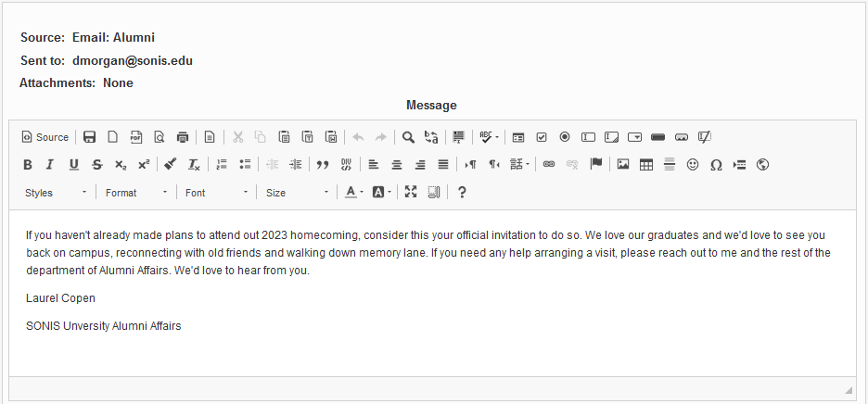Click the Replace icon

[431, 137]
